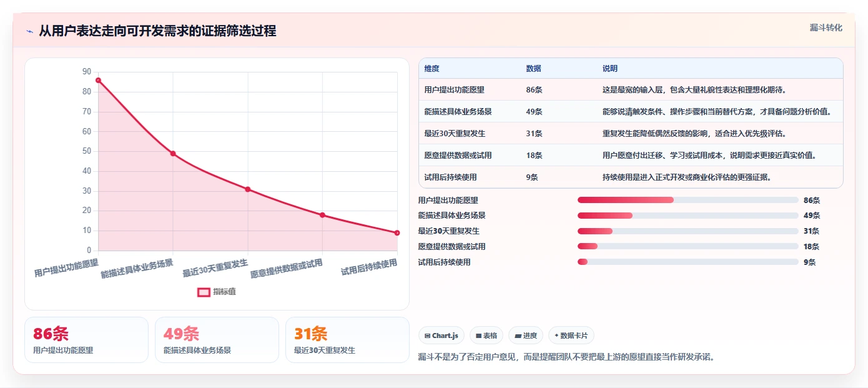Click the chart axis label 最近30天重复发生
868x388 pixels.
[215, 267]
